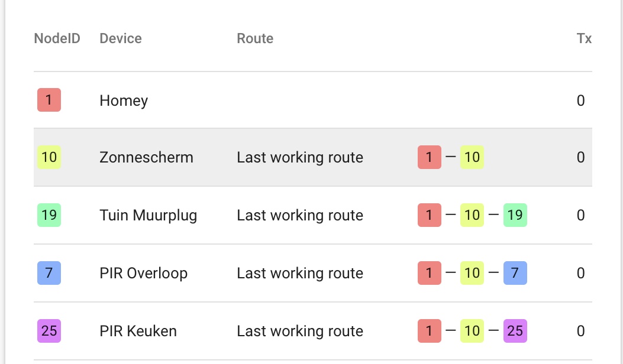The image size is (623, 364).
Task: Sort by the Device column header
Action: click(121, 38)
